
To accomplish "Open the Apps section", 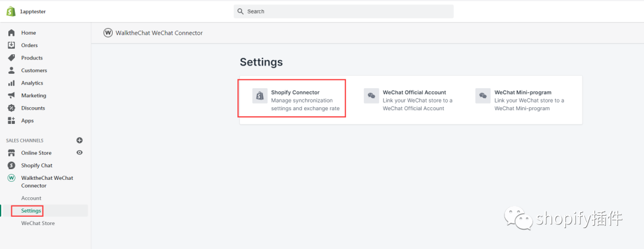I will pos(27,120).
